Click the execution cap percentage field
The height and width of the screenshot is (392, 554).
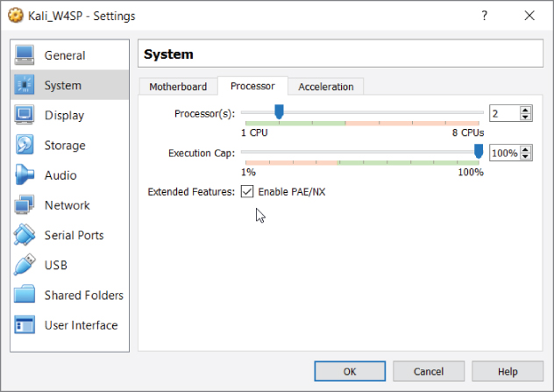tap(505, 153)
